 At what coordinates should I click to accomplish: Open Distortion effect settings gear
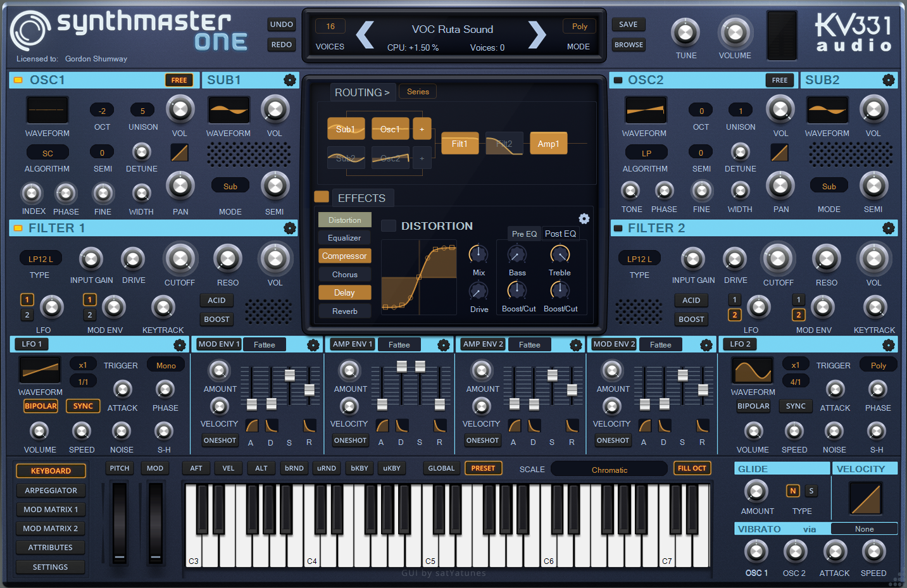[x=584, y=218]
